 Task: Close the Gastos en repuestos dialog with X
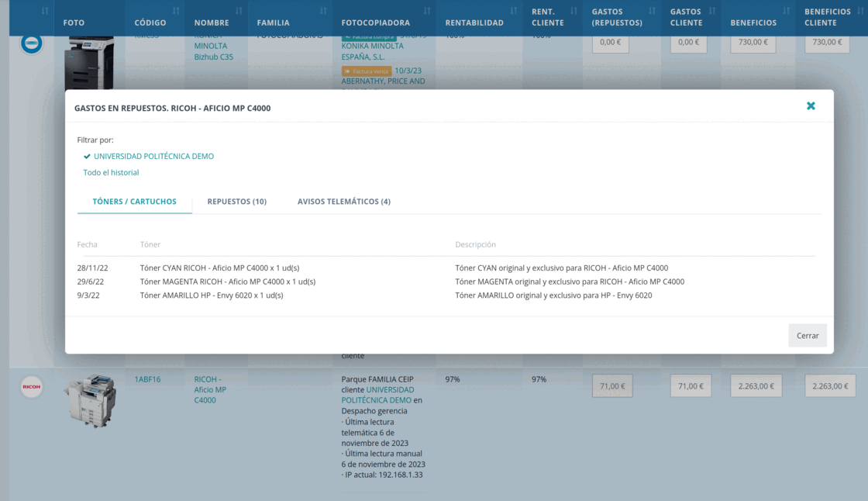coord(811,105)
